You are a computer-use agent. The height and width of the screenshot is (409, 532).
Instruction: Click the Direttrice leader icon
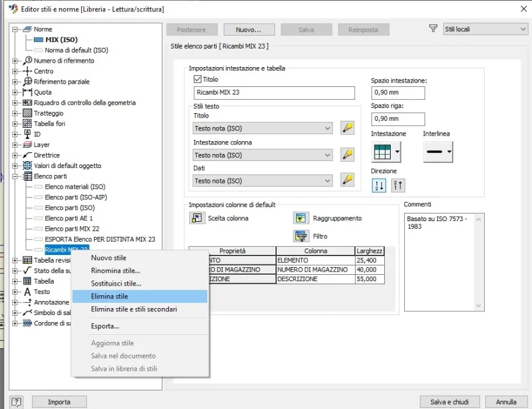click(27, 155)
